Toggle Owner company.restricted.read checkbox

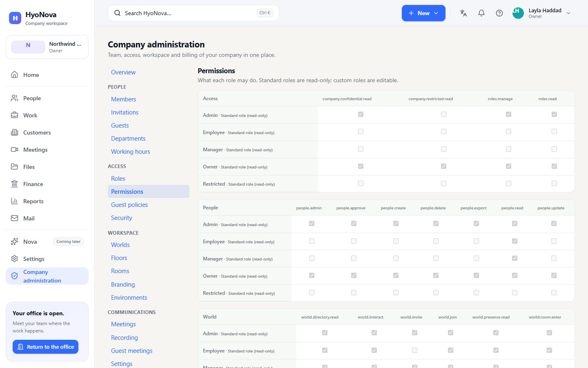[x=443, y=166]
